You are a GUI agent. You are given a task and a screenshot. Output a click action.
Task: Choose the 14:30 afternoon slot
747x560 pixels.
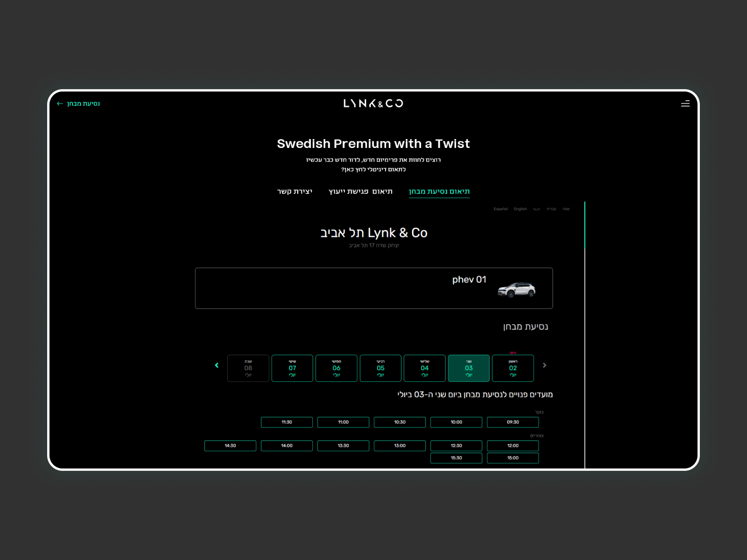point(230,446)
